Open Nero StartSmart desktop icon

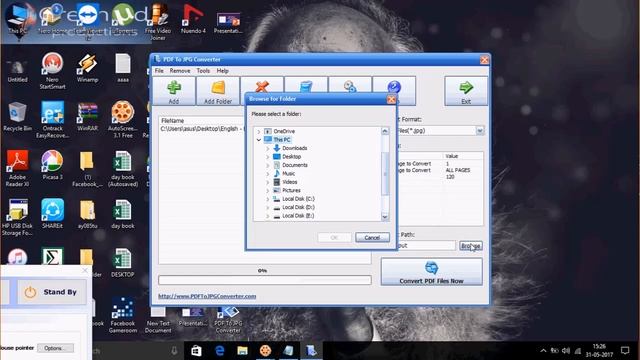(x=52, y=71)
